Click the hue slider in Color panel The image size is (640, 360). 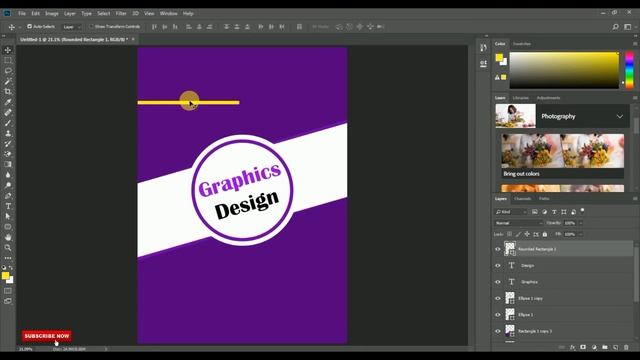(x=629, y=70)
